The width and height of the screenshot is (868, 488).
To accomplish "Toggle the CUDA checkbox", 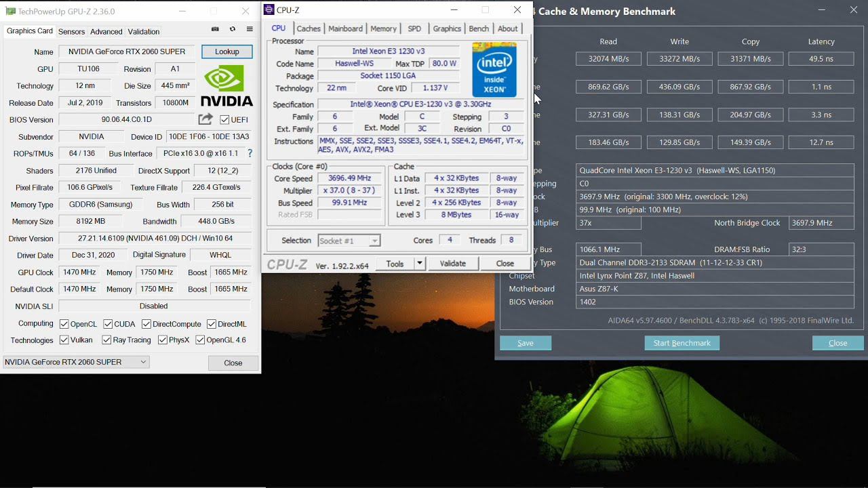I will click(x=108, y=324).
